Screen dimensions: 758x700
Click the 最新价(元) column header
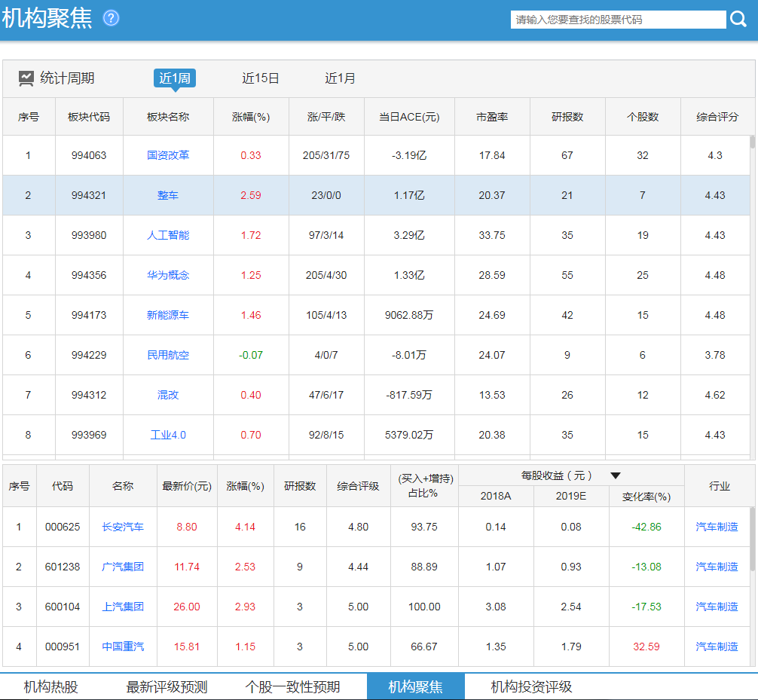pos(187,486)
